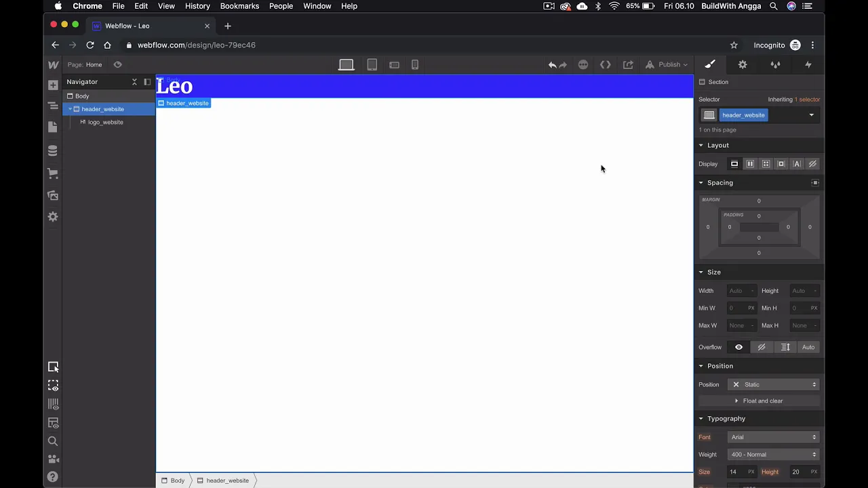This screenshot has height=488, width=868.
Task: Switch to the Element Settings gear tab
Action: [743, 64]
